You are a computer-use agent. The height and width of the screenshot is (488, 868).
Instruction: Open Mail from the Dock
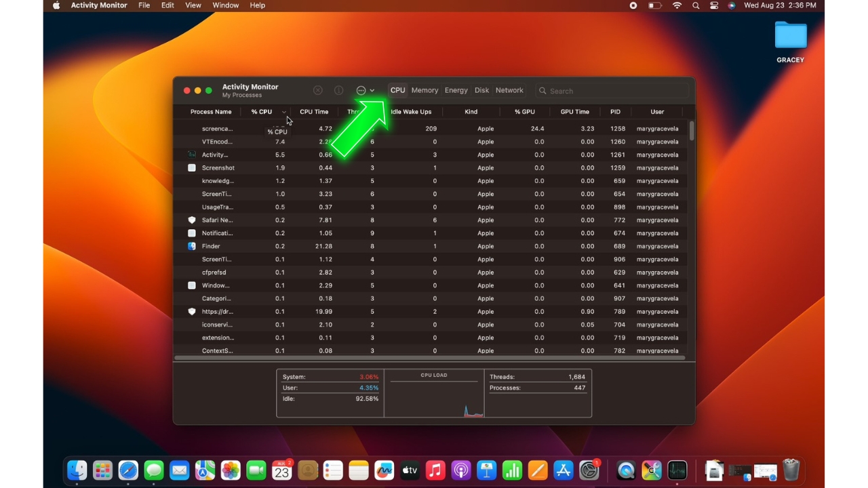click(180, 470)
